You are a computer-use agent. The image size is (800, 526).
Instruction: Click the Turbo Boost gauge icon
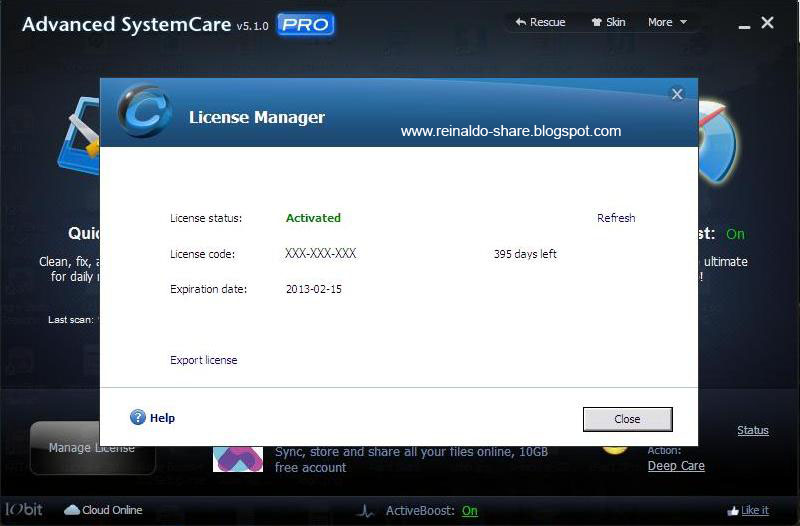pyautogui.click(x=718, y=141)
